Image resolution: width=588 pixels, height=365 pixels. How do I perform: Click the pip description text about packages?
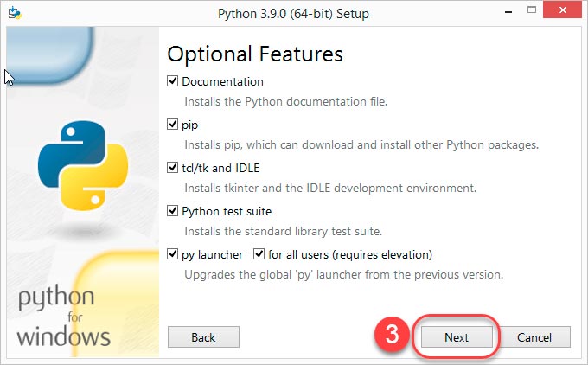click(x=361, y=144)
